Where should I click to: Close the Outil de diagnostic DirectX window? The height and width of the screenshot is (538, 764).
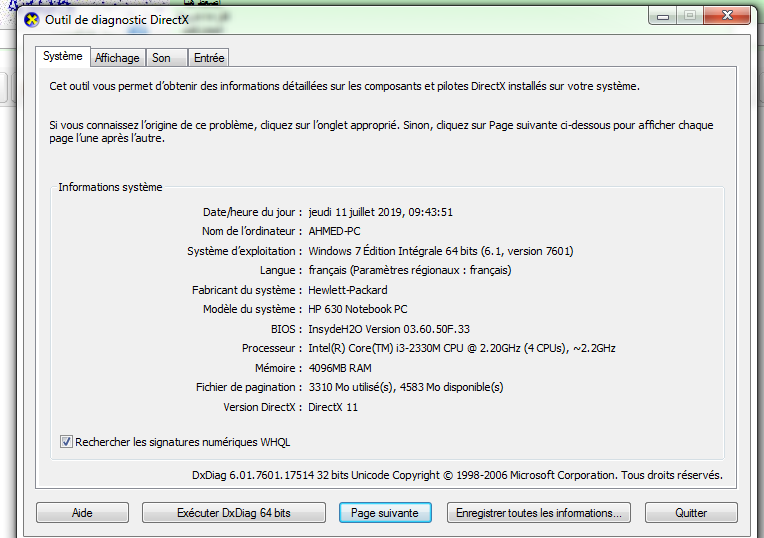(730, 15)
